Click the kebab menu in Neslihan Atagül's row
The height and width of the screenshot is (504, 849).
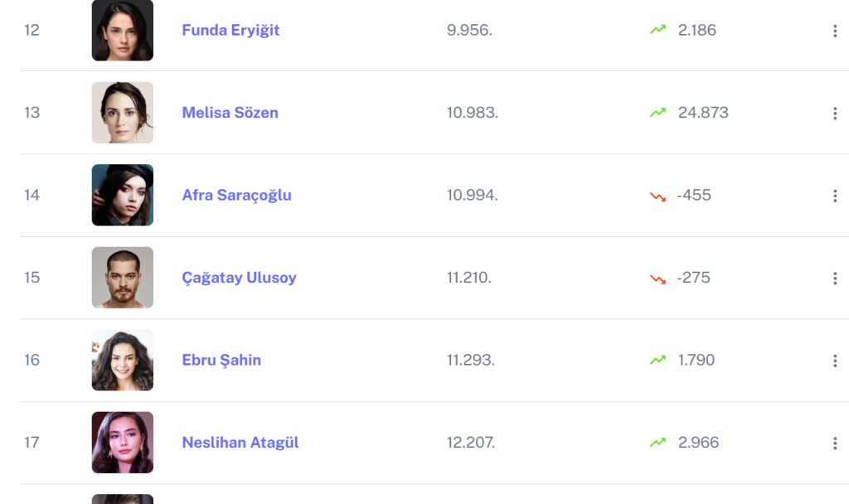[x=834, y=443]
